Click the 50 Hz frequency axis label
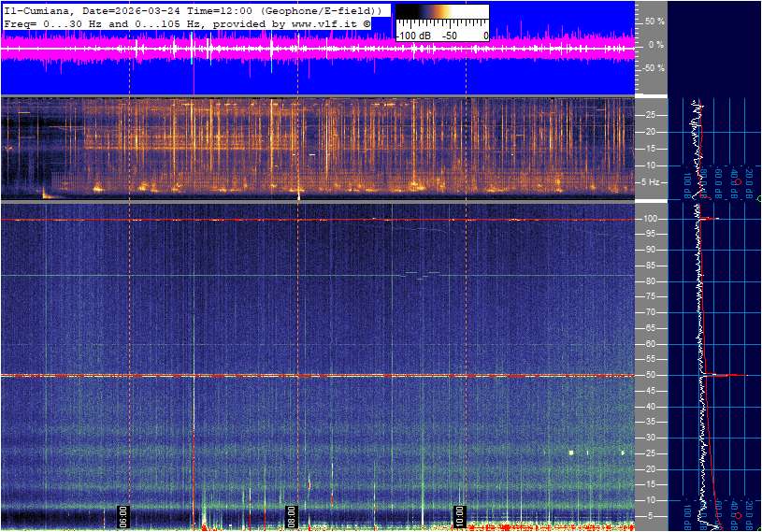 click(650, 375)
